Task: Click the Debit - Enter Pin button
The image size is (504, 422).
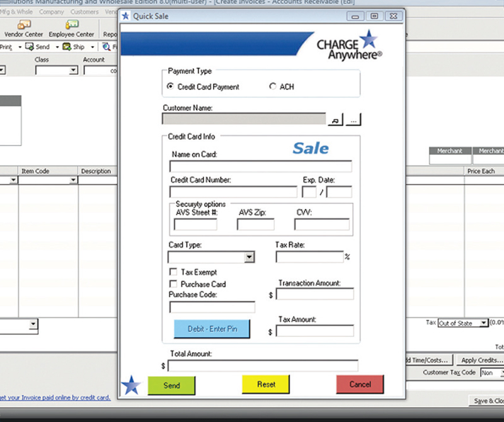Action: click(212, 329)
